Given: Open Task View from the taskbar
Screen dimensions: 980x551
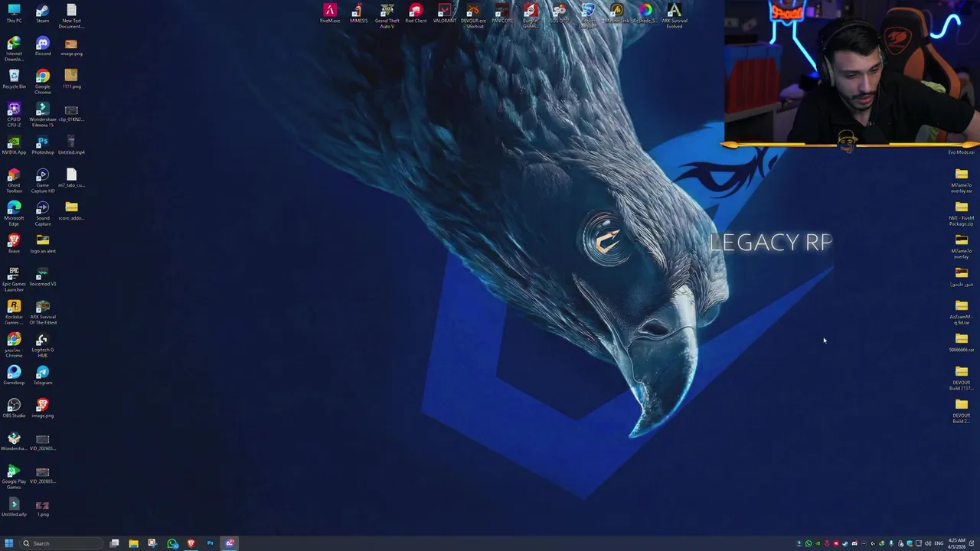Looking at the screenshot, I should [x=114, y=543].
